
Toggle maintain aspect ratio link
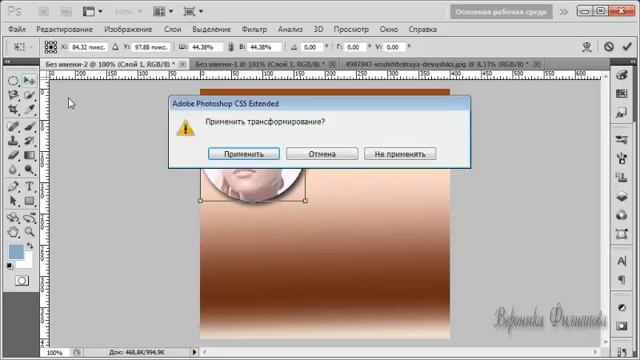231,47
